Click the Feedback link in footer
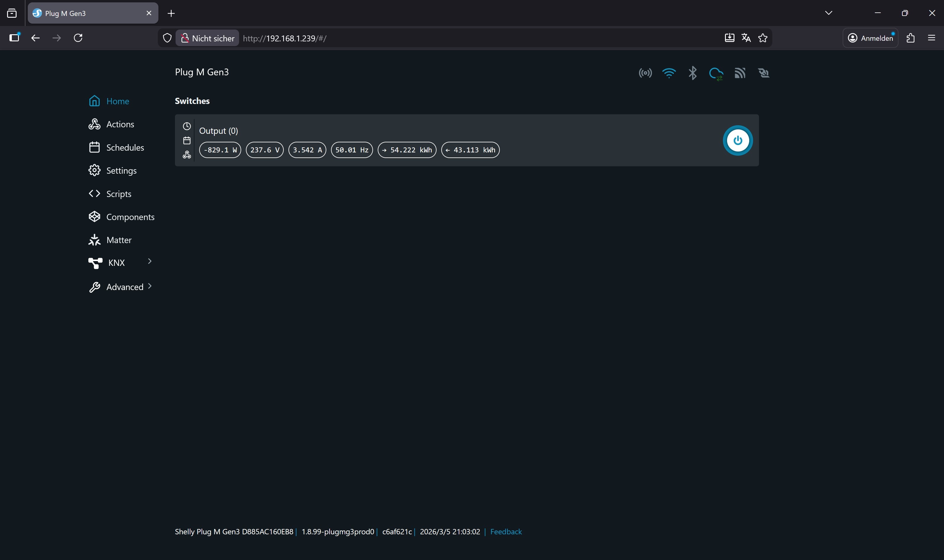This screenshot has width=944, height=560. pyautogui.click(x=506, y=531)
